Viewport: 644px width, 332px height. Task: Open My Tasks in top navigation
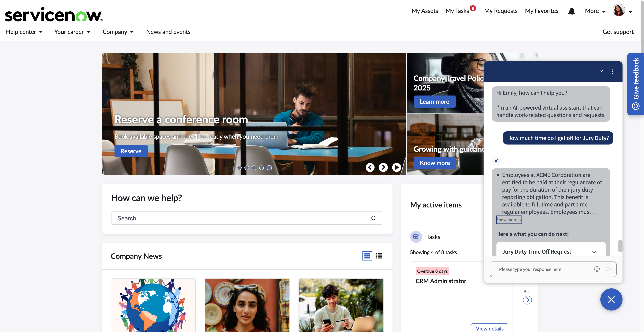coord(457,11)
